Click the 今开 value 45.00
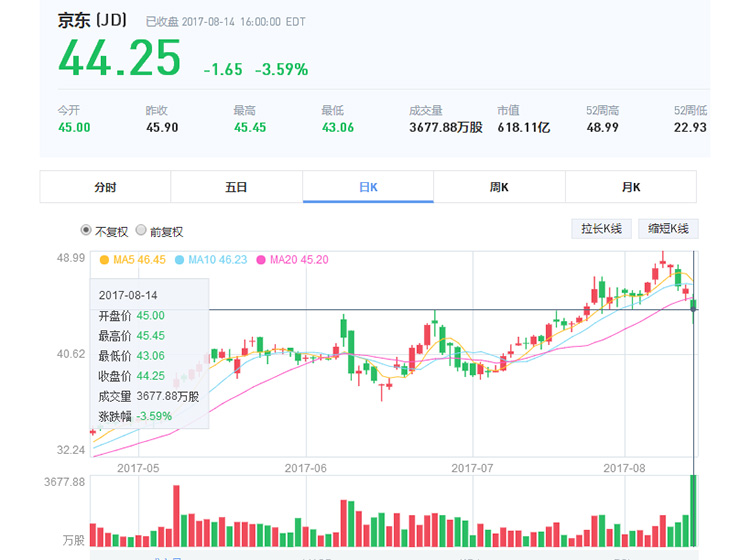The height and width of the screenshot is (560, 750). coord(74,128)
